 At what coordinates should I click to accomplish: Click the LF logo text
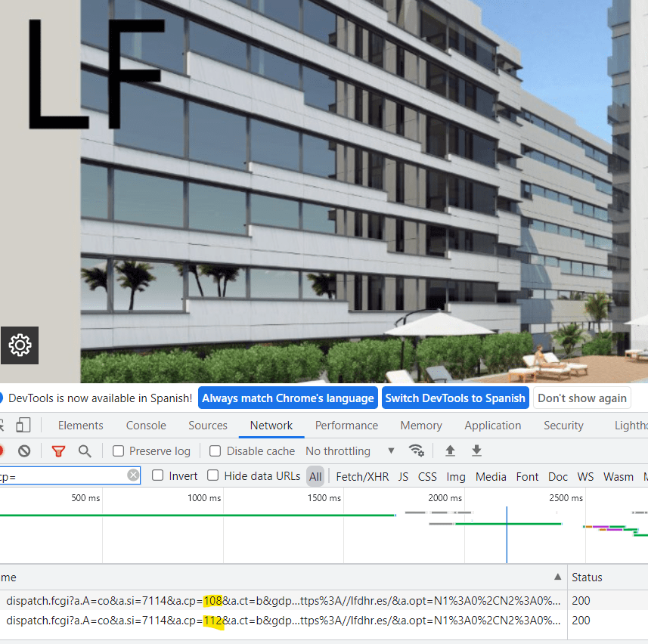(x=95, y=74)
